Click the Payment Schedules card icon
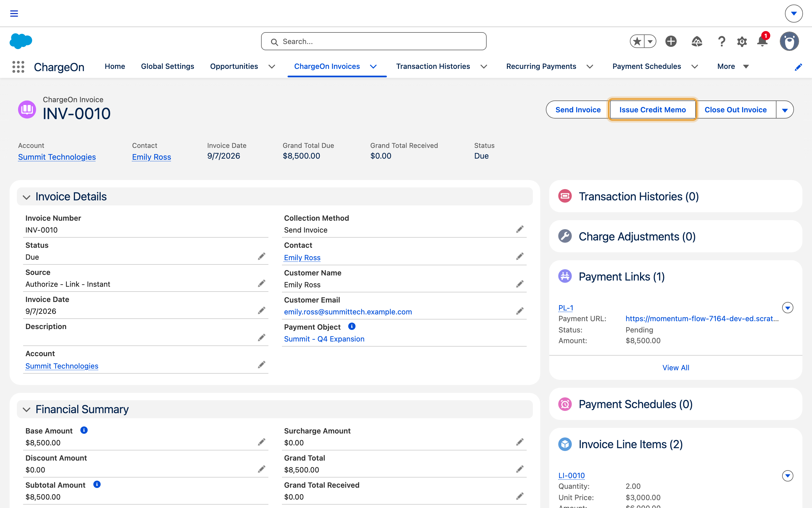812x508 pixels. 565,404
